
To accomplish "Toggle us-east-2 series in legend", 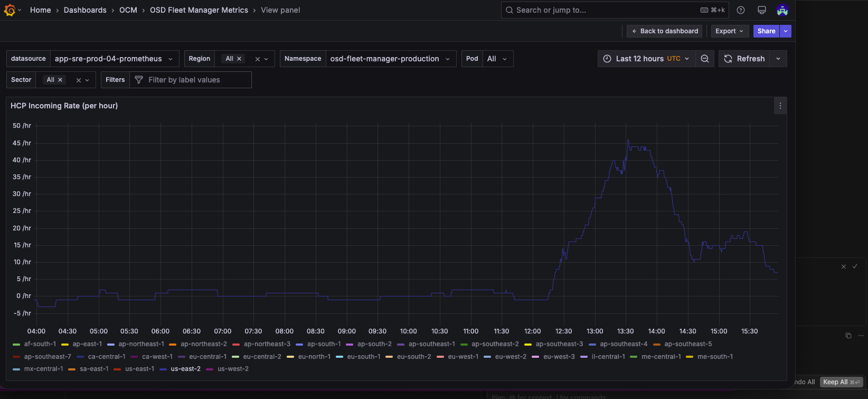I will point(185,369).
